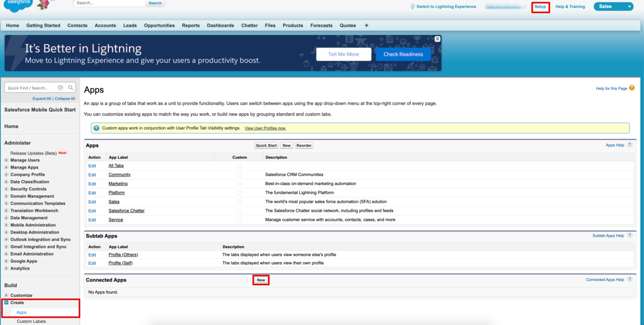
Task: Click Switch to Lightning Experience link
Action: (x=446, y=7)
